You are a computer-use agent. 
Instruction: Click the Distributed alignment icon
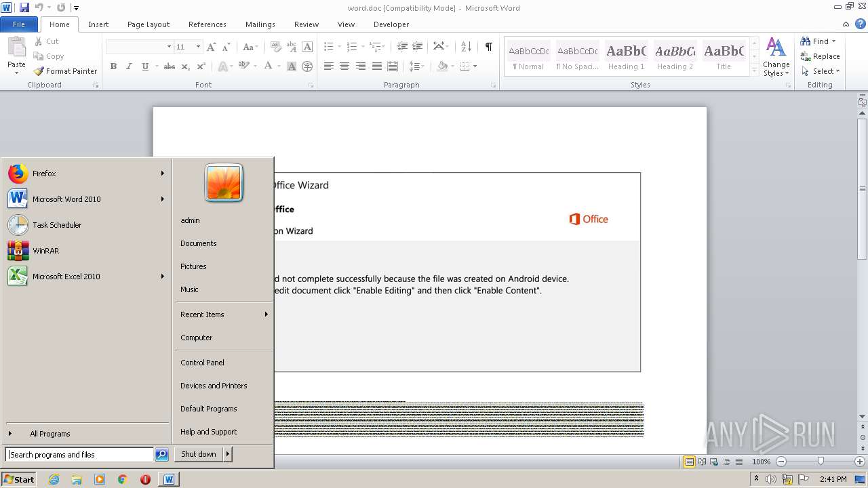pos(392,66)
